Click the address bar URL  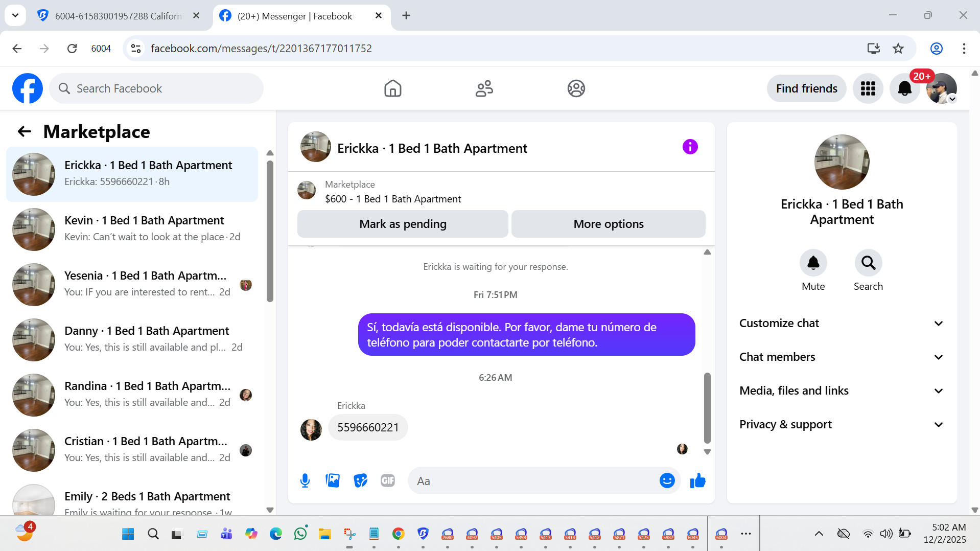pyautogui.click(x=261, y=49)
